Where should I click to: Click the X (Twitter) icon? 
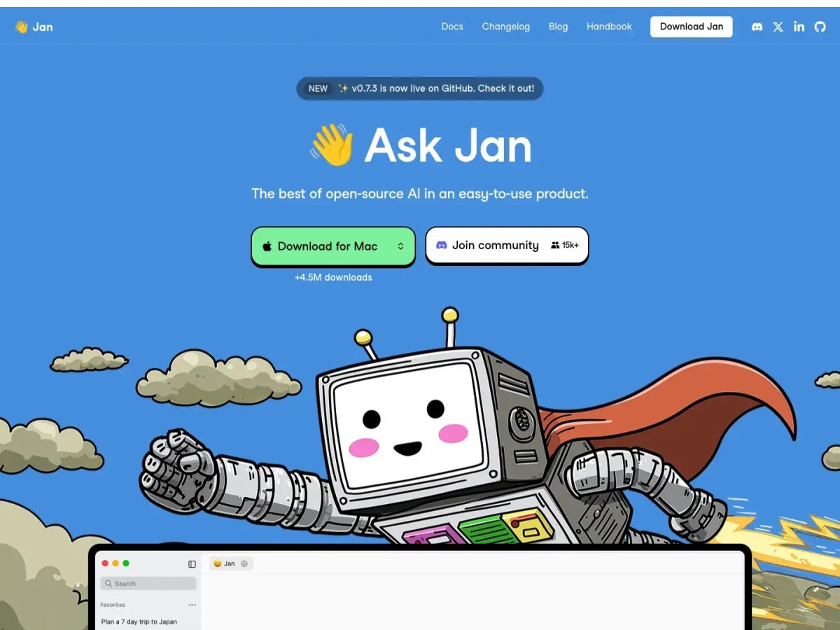(x=778, y=27)
